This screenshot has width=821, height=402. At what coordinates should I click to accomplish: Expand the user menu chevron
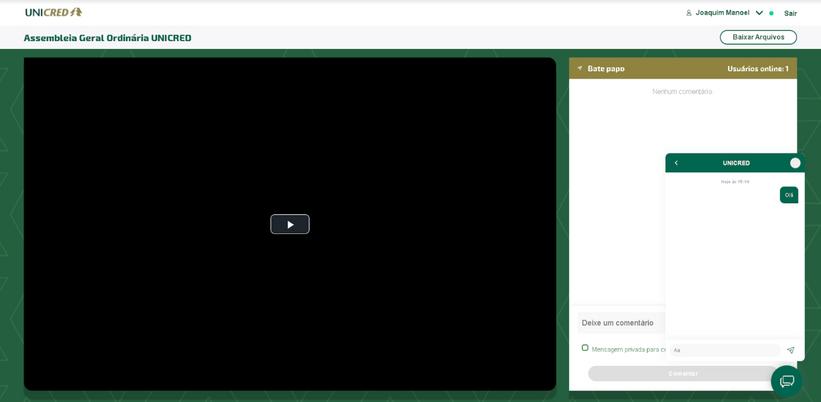click(759, 13)
